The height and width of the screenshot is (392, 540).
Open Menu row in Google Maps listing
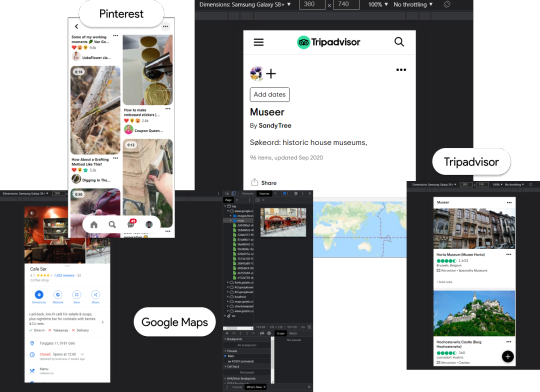[x=67, y=371]
